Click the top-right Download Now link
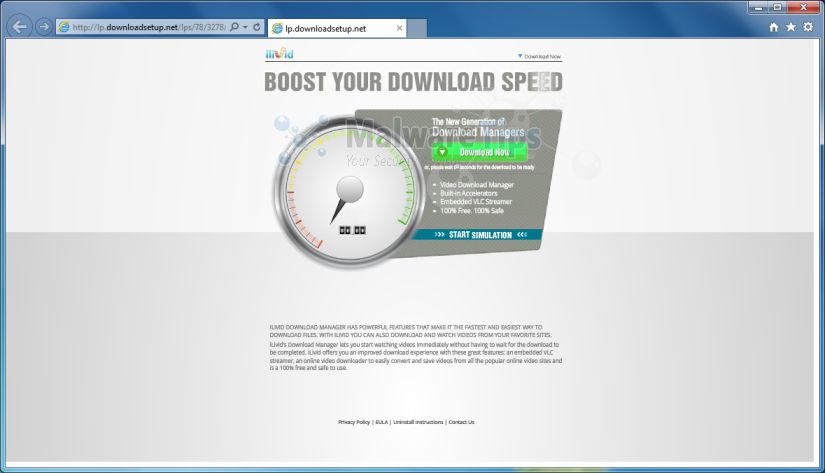Viewport: 825px width, 473px height. [539, 56]
